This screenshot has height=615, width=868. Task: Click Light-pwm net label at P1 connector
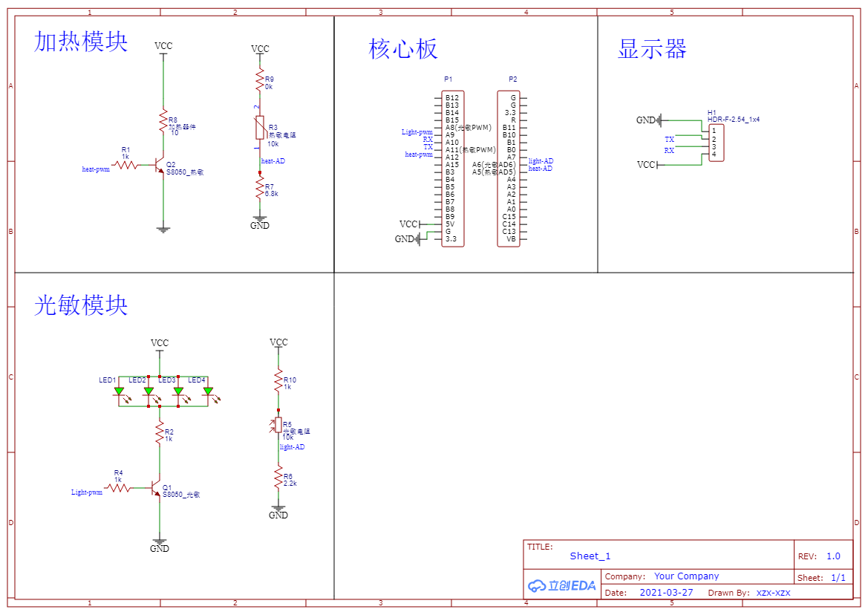pyautogui.click(x=417, y=132)
